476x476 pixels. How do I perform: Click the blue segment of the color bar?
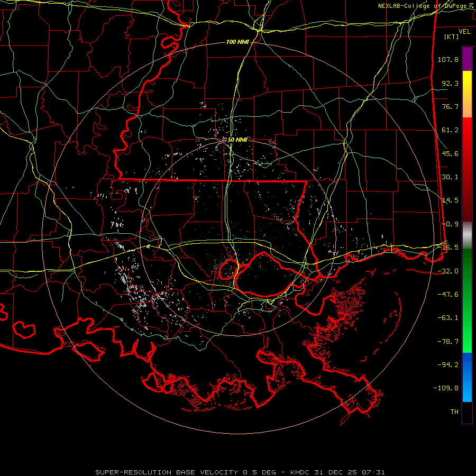467,377
